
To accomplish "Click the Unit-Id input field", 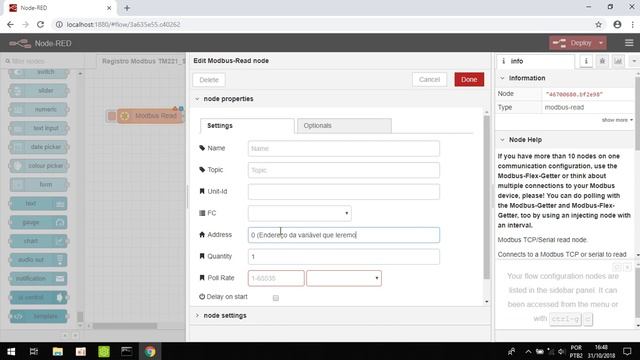I will point(344,192).
